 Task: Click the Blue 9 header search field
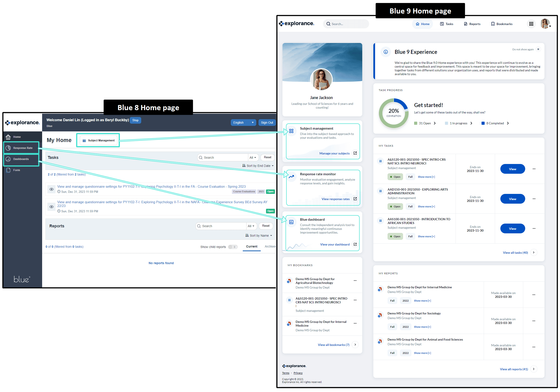(346, 24)
